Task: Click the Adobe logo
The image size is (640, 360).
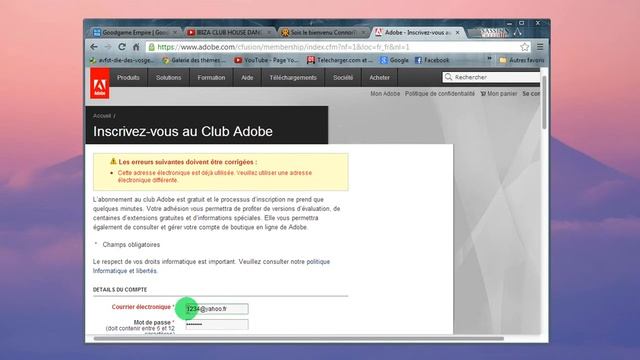Action: pyautogui.click(x=100, y=83)
